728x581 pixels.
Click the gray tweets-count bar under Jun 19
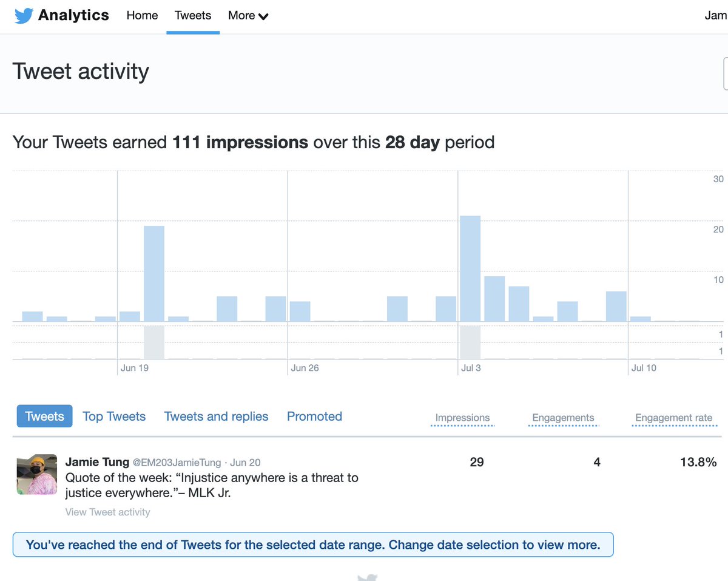click(154, 342)
